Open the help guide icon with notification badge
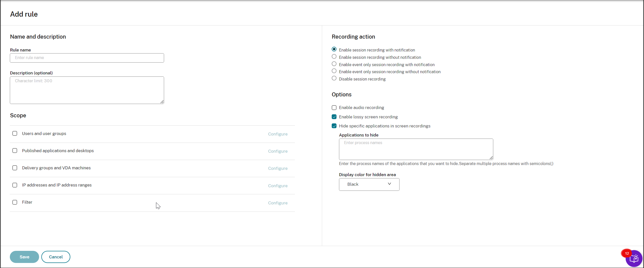The image size is (644, 268). [634, 258]
